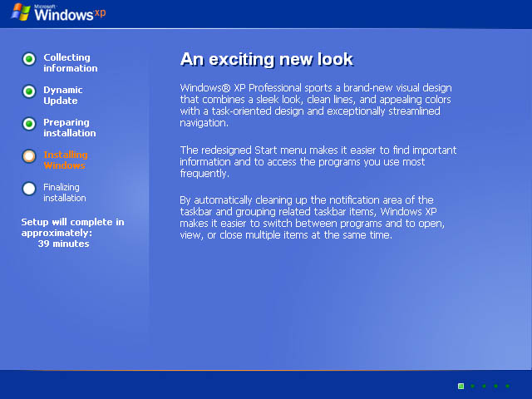This screenshot has width=532, height=399.
Task: Click the Finalizing installation step label
Action: (65, 192)
